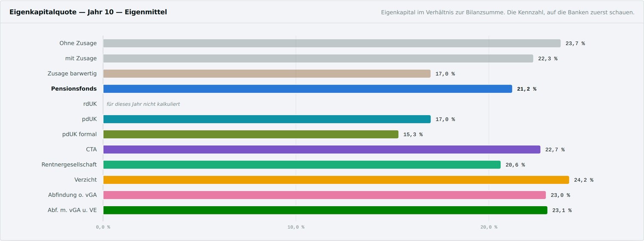Click the Eigenkapital description text in header

tap(508, 12)
